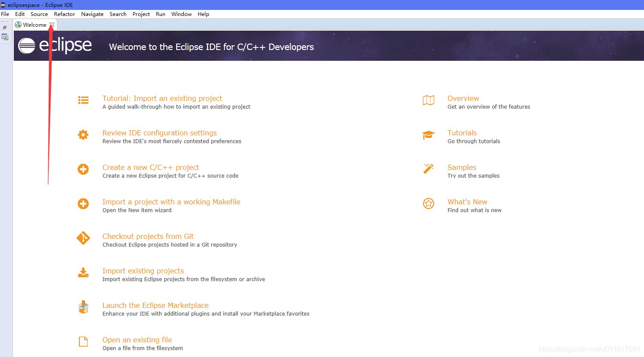Select the Welcome tab
644x357 pixels.
(x=35, y=25)
